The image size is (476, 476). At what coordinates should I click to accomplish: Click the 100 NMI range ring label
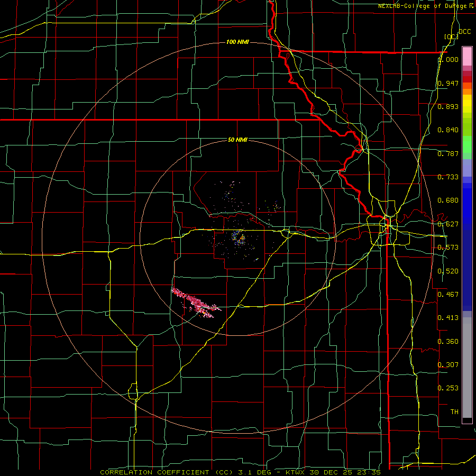point(237,42)
